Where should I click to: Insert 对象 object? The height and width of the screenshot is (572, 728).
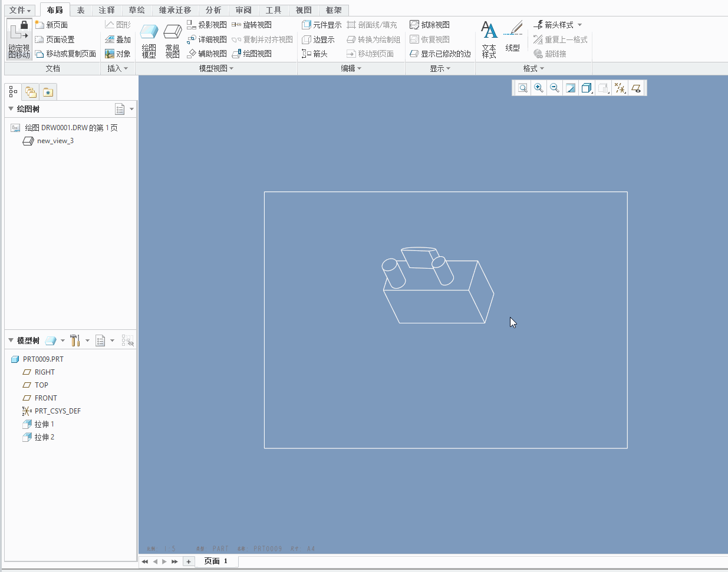click(118, 54)
